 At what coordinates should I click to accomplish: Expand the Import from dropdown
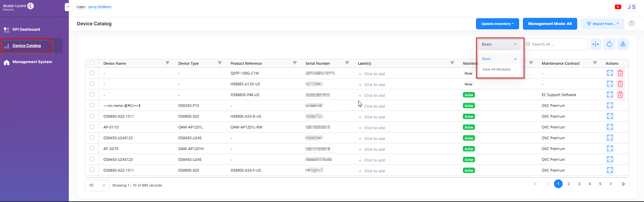602,24
